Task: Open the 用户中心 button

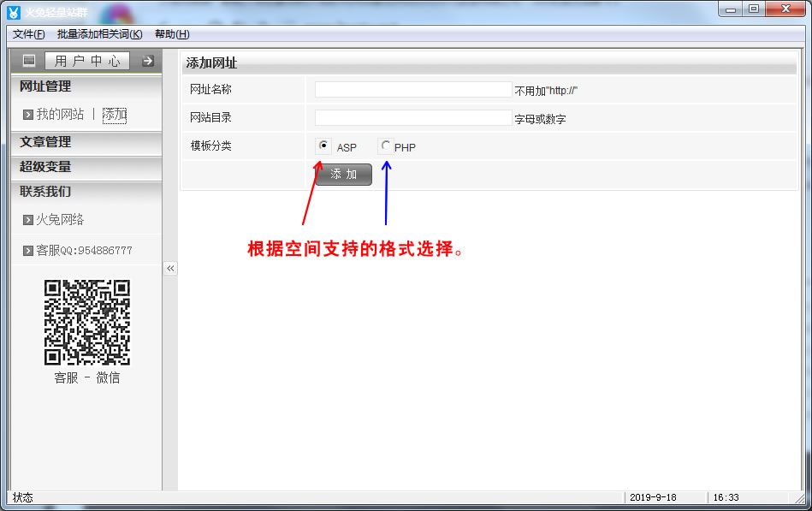Action: 87,61
